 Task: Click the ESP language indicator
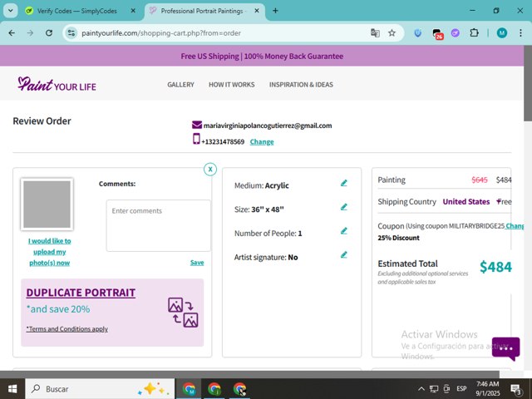point(461,389)
